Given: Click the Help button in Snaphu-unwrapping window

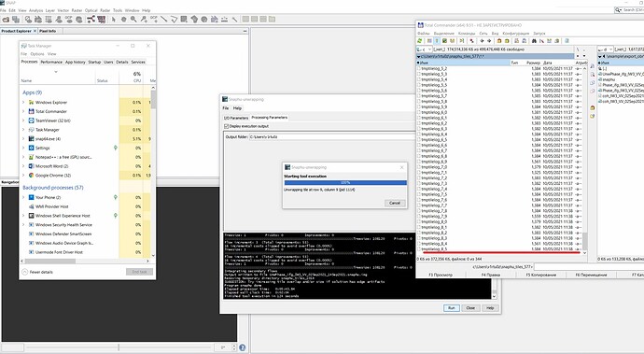Looking at the screenshot, I should pos(490,308).
